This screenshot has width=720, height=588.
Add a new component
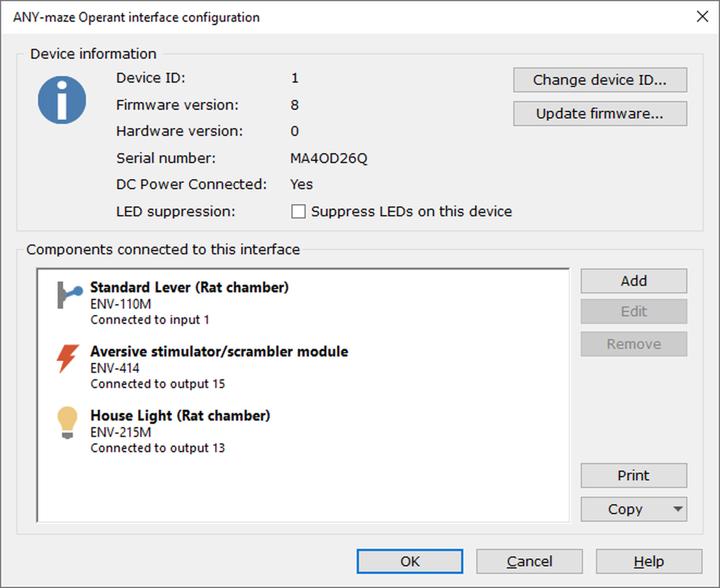pos(634,281)
